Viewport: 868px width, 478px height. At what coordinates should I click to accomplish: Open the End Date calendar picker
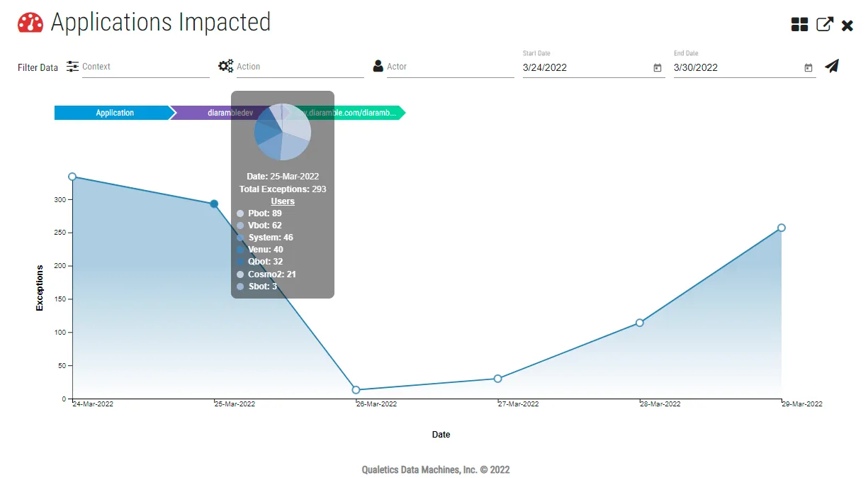(x=808, y=68)
